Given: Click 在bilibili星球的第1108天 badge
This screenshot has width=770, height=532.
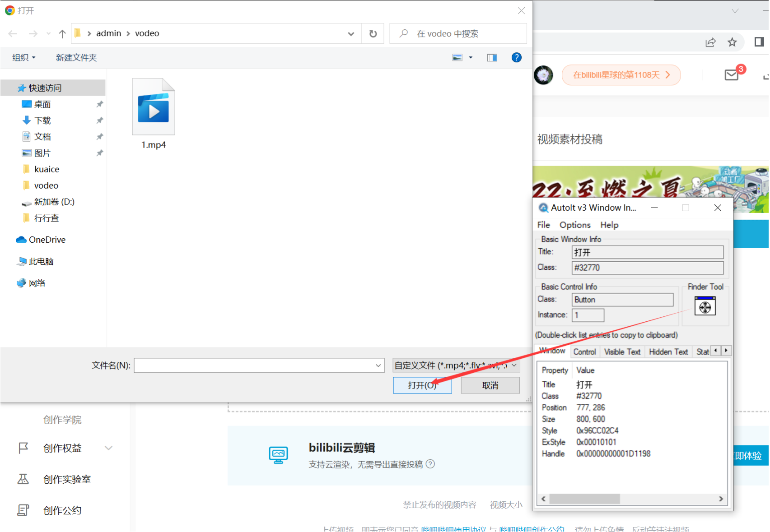Looking at the screenshot, I should pyautogui.click(x=621, y=75).
